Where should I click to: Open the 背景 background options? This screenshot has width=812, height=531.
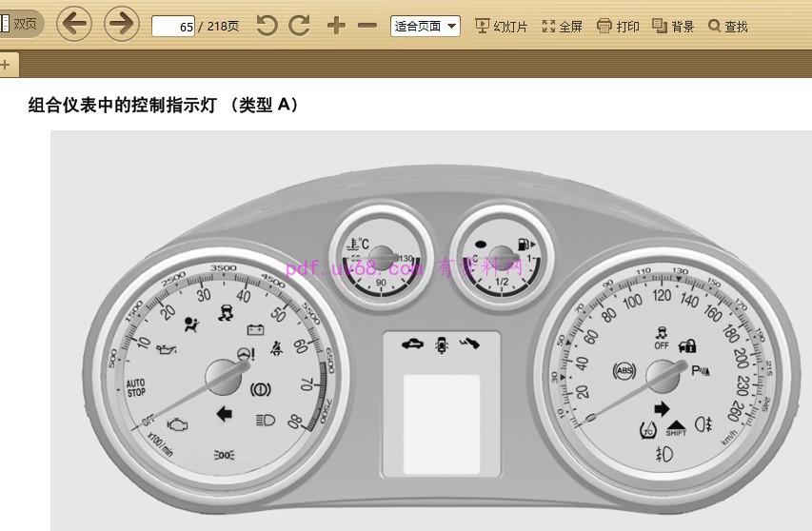[x=673, y=27]
